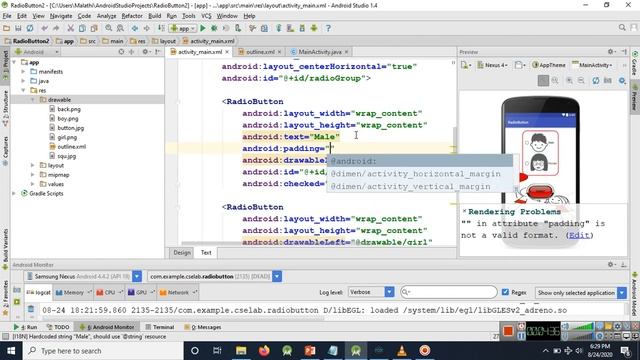The width and height of the screenshot is (640, 360).
Task: Open Project panel gear settings
Action: coord(145,52)
